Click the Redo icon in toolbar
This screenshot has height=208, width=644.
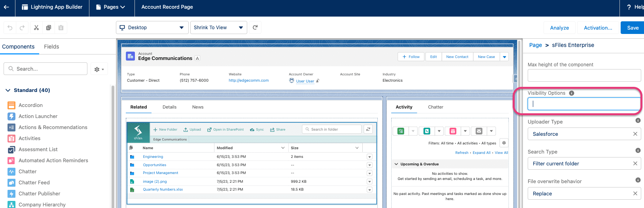(x=22, y=28)
